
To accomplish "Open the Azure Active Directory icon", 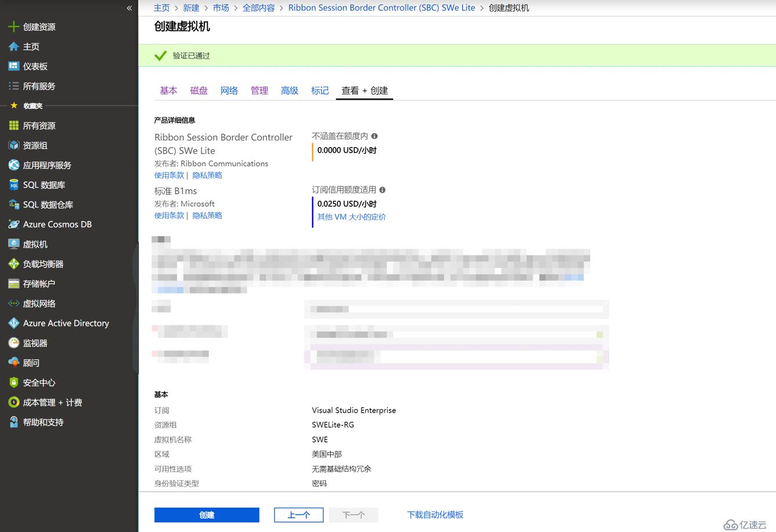I will click(x=13, y=323).
